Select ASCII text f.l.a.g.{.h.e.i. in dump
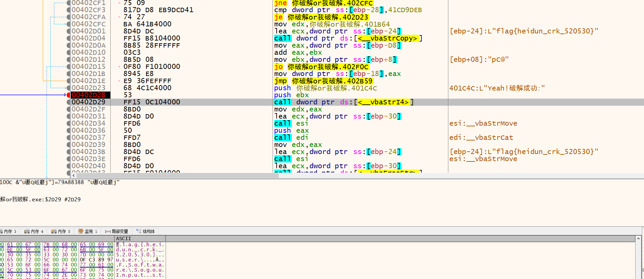This screenshot has height=279, width=644. pyautogui.click(x=140, y=245)
